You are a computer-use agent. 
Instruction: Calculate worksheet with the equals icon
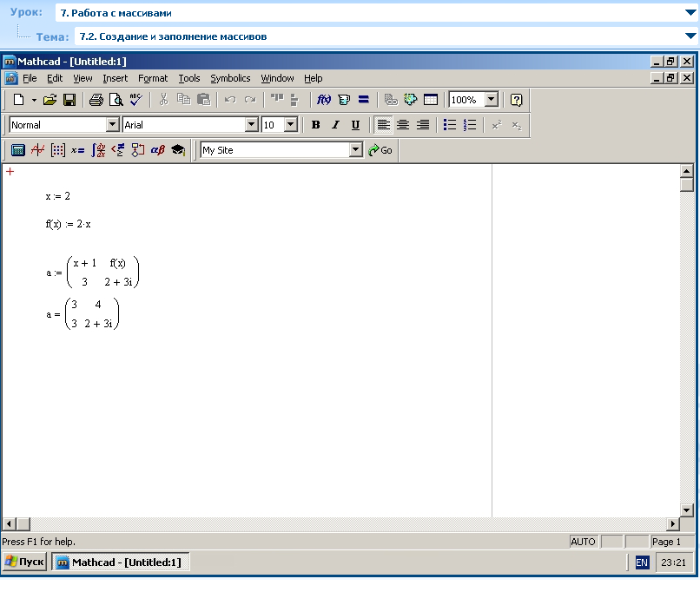coord(364,100)
